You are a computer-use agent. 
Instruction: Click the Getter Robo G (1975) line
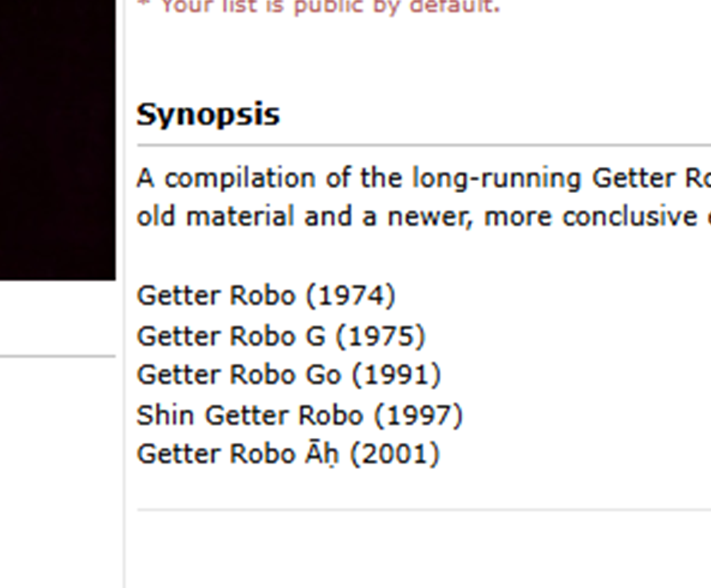281,336
